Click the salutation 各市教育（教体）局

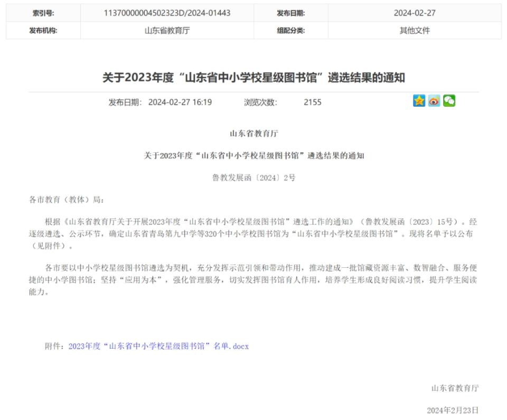point(67,200)
